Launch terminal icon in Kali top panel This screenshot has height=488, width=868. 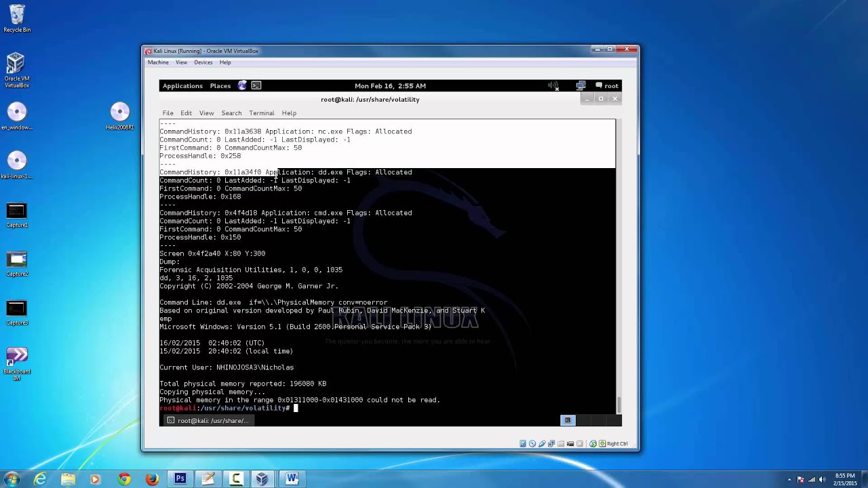[x=256, y=85]
